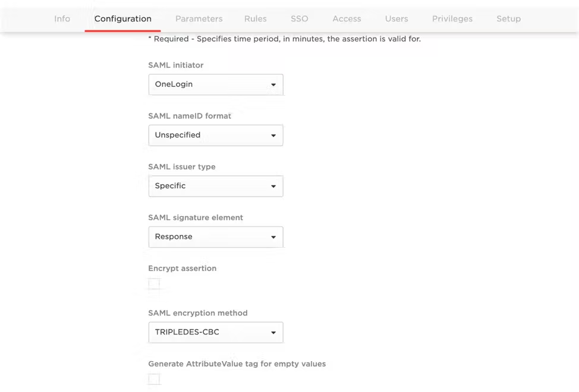Screen dimensions: 579x392
Task: Switch to the Parameters tab
Action: click(x=199, y=19)
